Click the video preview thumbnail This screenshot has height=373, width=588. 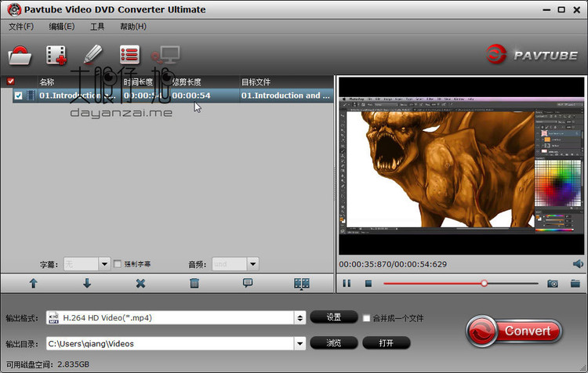(x=461, y=165)
